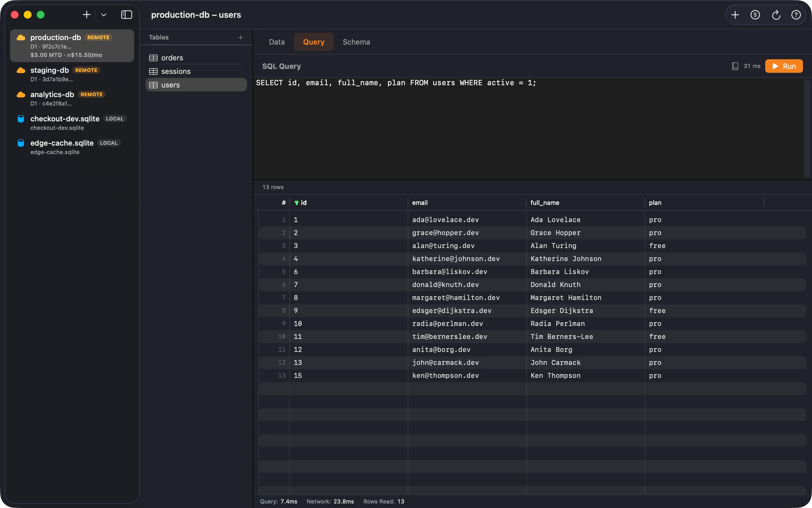Click the full_name column header
The width and height of the screenshot is (812, 508).
585,203
